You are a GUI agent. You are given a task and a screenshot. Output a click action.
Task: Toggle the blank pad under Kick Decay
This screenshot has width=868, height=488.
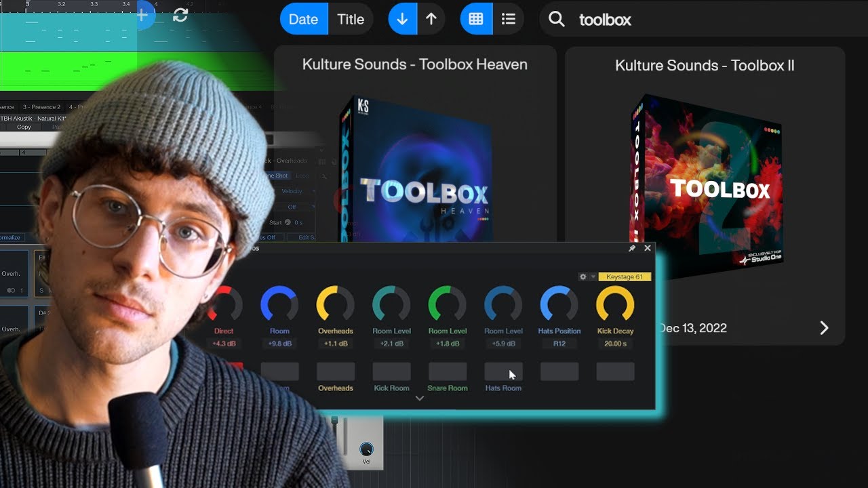(x=615, y=371)
